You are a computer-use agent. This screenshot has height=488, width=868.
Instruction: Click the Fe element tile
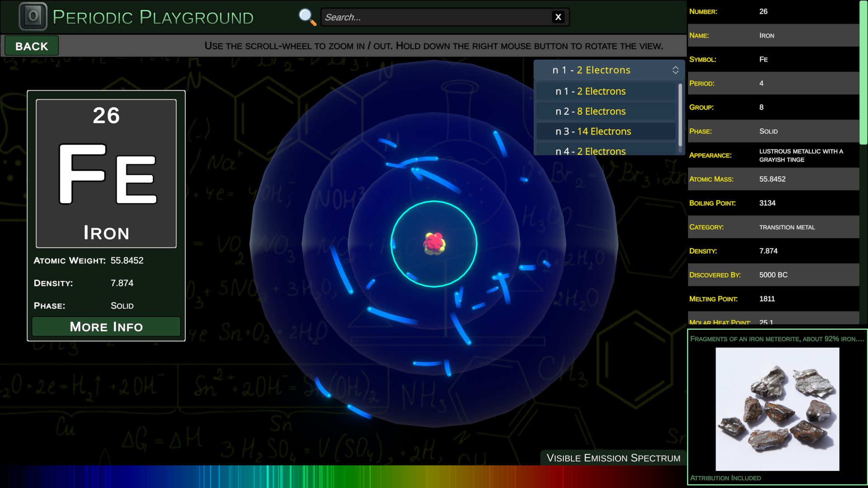[106, 174]
